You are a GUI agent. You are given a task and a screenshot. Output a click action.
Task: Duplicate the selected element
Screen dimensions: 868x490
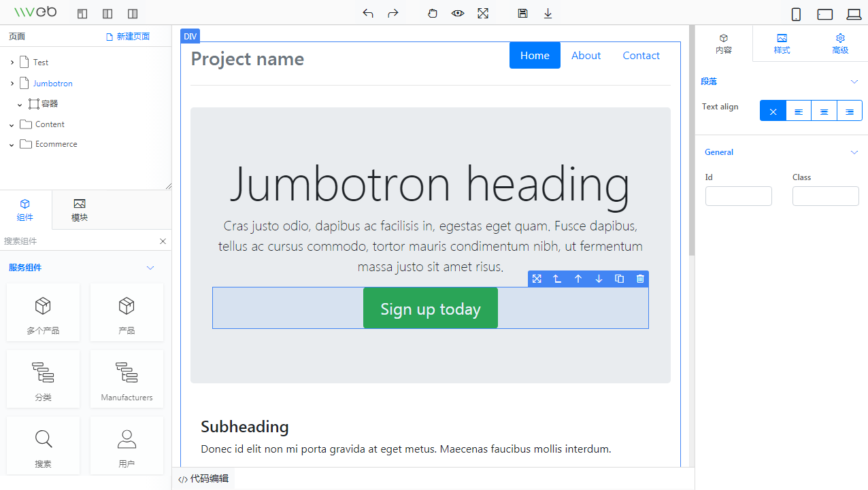click(x=619, y=279)
